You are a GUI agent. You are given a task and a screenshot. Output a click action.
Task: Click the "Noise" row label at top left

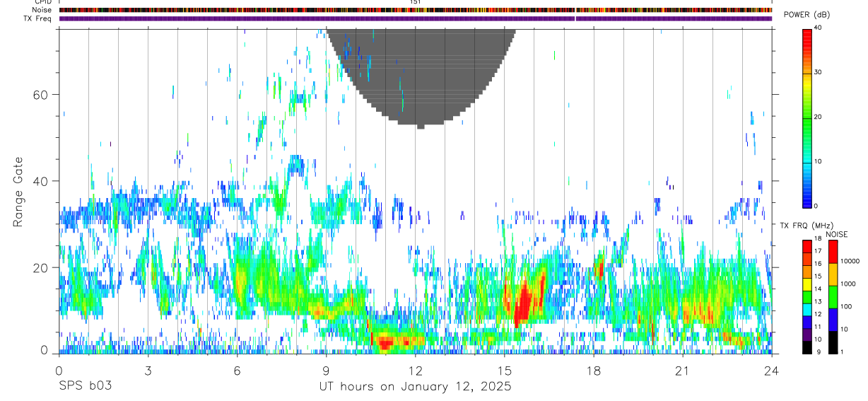42,10
